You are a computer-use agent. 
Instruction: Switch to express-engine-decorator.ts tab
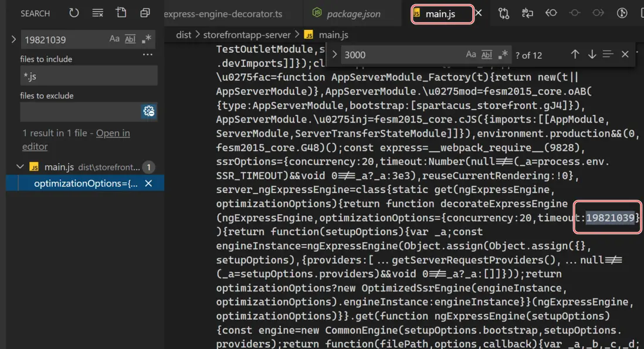click(x=223, y=14)
